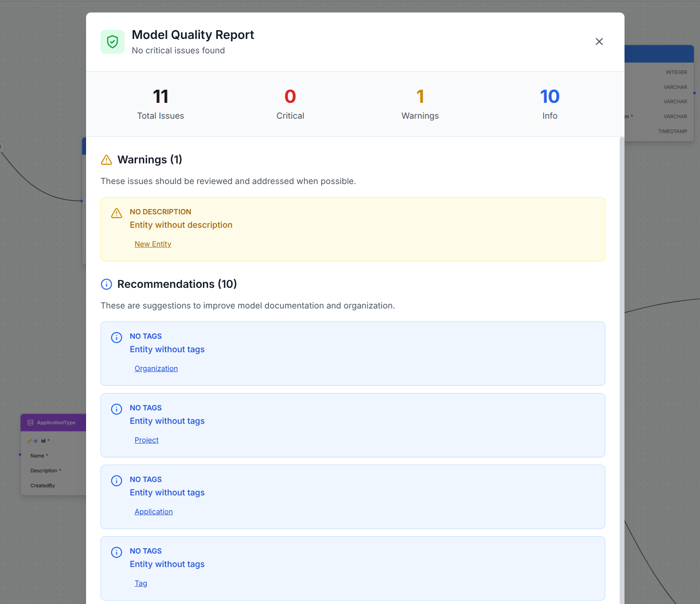Open the Organization entity link
This screenshot has width=700, height=604.
point(156,369)
